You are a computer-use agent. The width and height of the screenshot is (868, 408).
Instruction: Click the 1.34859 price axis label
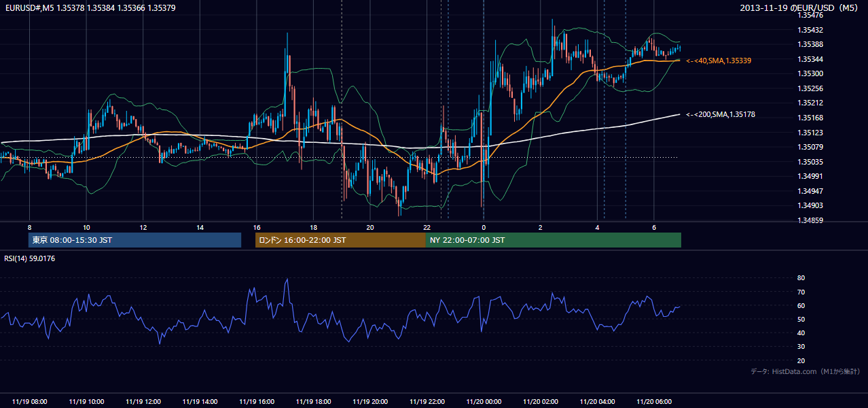(810, 220)
